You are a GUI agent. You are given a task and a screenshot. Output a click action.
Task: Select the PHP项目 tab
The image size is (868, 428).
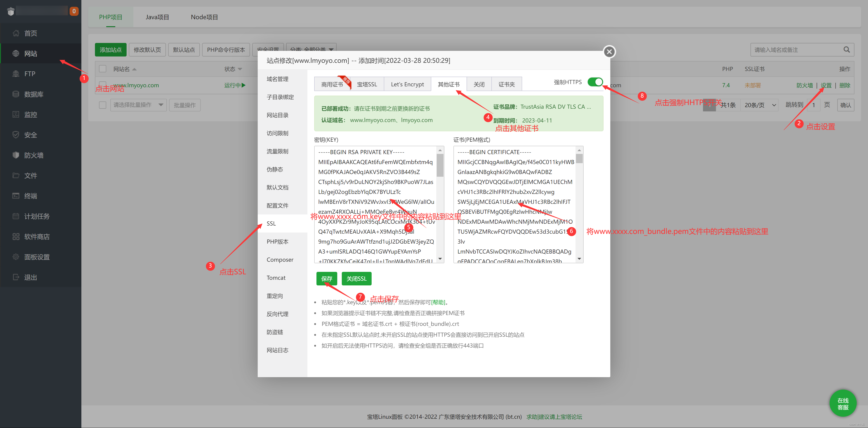coord(111,17)
